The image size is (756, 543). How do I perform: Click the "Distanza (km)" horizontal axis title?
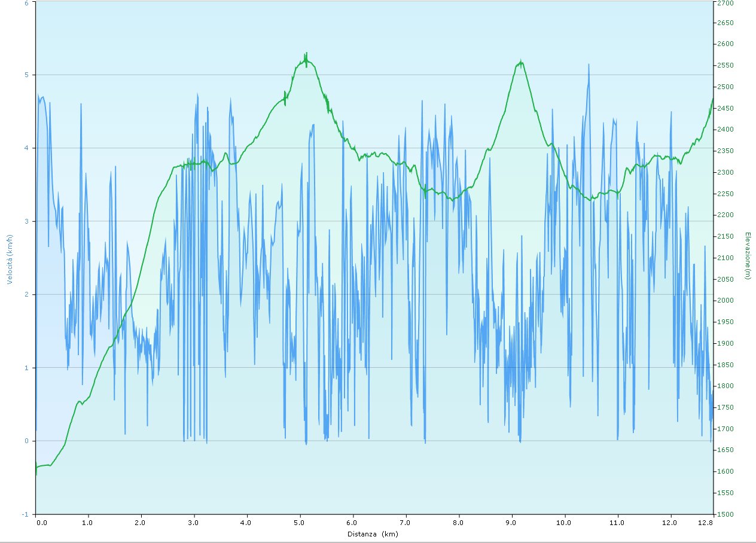click(x=373, y=534)
